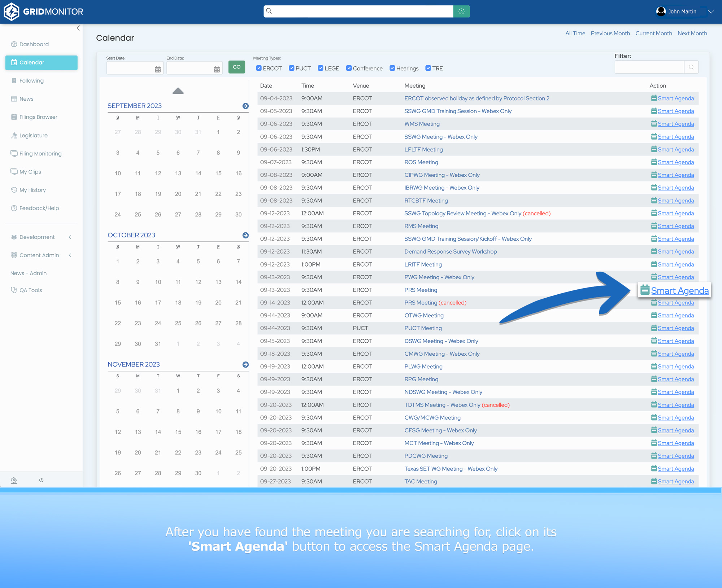Open the user menu chevron next to John Martin
Screen dimensions: 722x588
tap(711, 12)
